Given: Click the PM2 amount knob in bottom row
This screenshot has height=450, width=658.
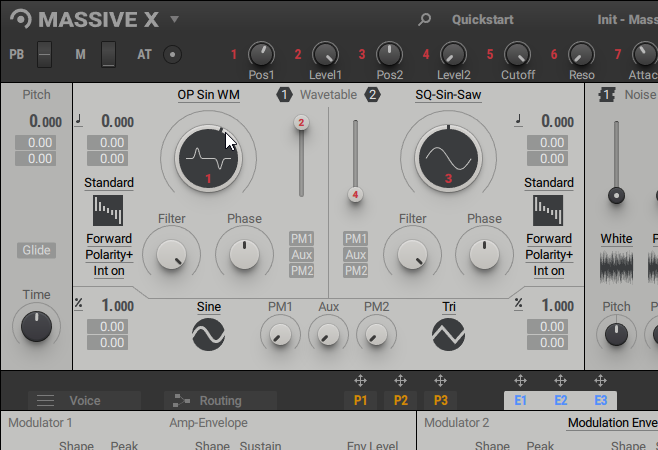Looking at the screenshot, I should point(376,335).
